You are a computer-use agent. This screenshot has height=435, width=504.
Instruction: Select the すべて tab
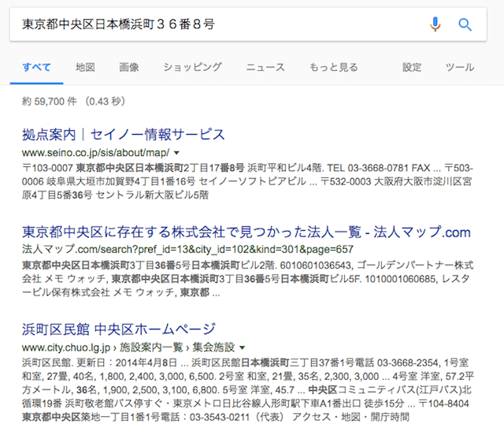(x=36, y=67)
